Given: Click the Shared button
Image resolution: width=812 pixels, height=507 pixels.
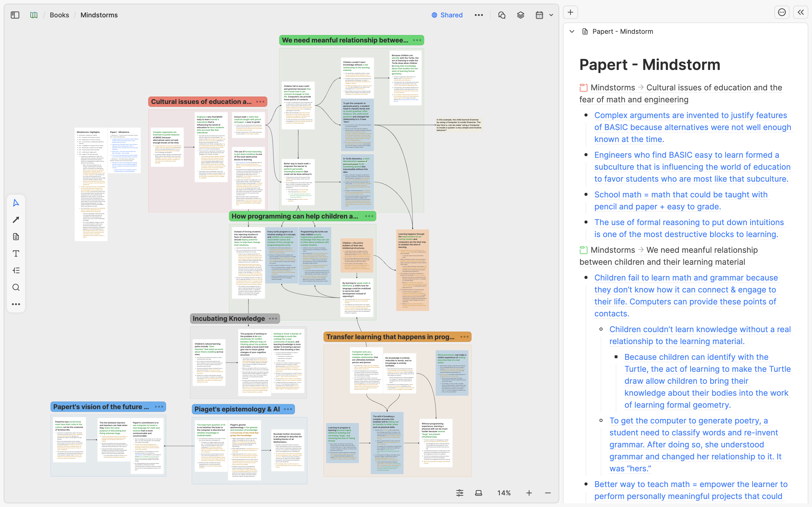Looking at the screenshot, I should click(447, 15).
